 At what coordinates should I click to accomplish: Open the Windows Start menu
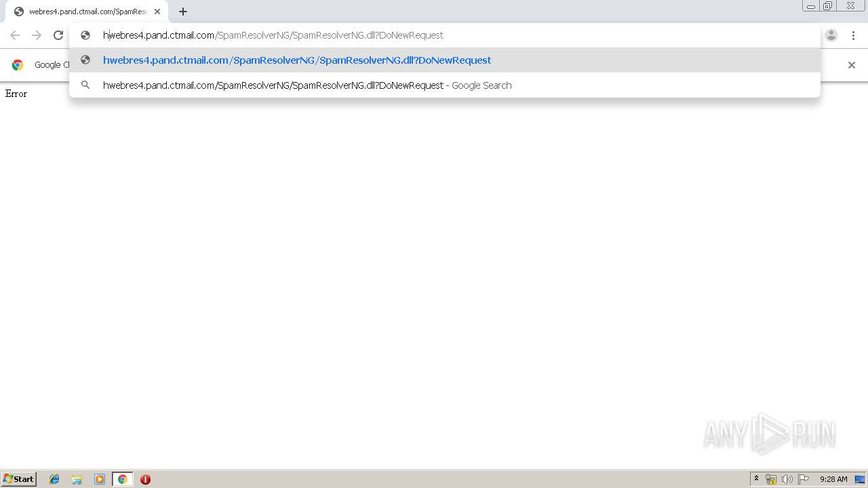pyautogui.click(x=19, y=479)
